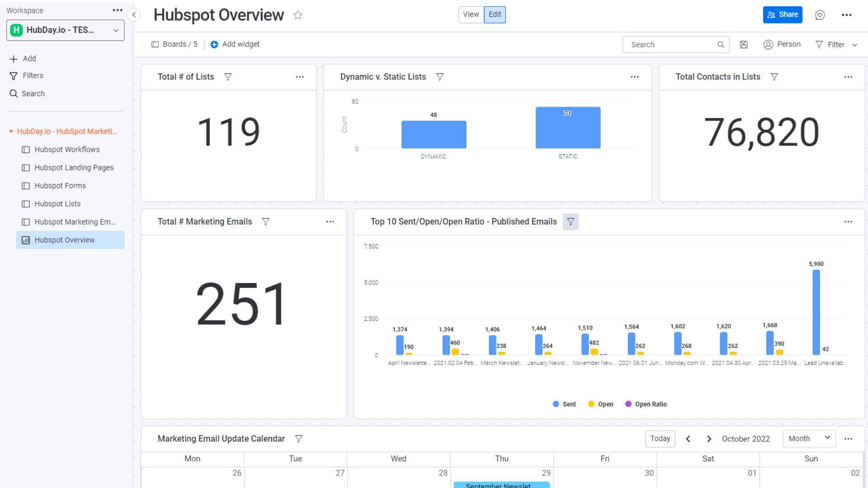Image resolution: width=868 pixels, height=488 pixels.
Task: Open the Dynamic v. Static Lists widget menu
Action: point(635,77)
